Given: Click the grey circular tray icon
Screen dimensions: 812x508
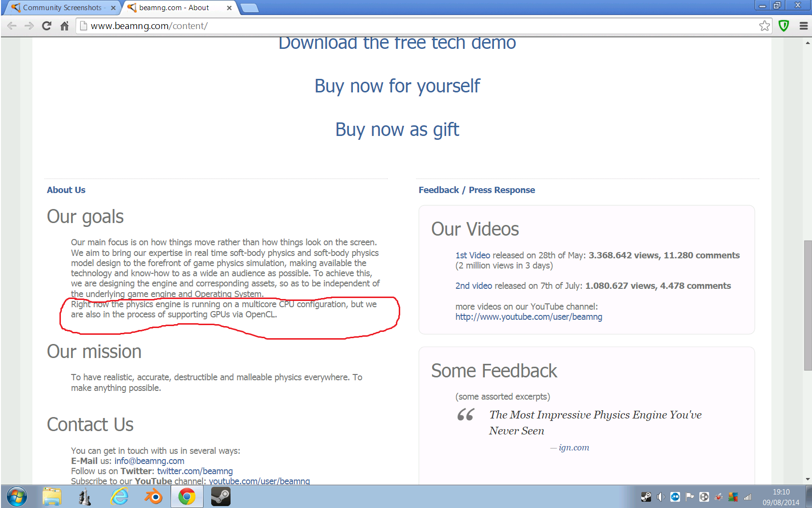Looking at the screenshot, I should 704,497.
